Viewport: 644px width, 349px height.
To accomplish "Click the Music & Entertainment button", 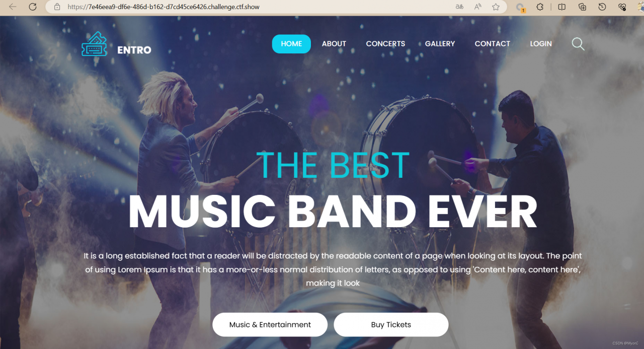I will point(270,325).
